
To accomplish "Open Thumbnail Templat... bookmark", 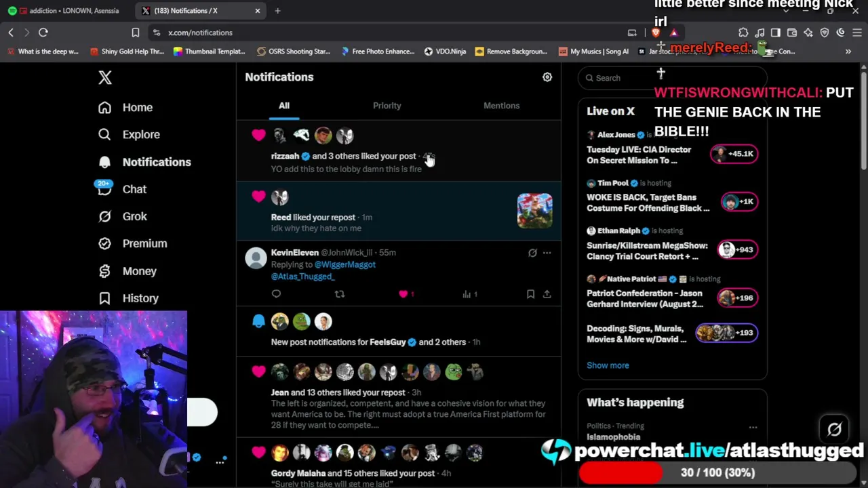I will [x=209, y=52].
